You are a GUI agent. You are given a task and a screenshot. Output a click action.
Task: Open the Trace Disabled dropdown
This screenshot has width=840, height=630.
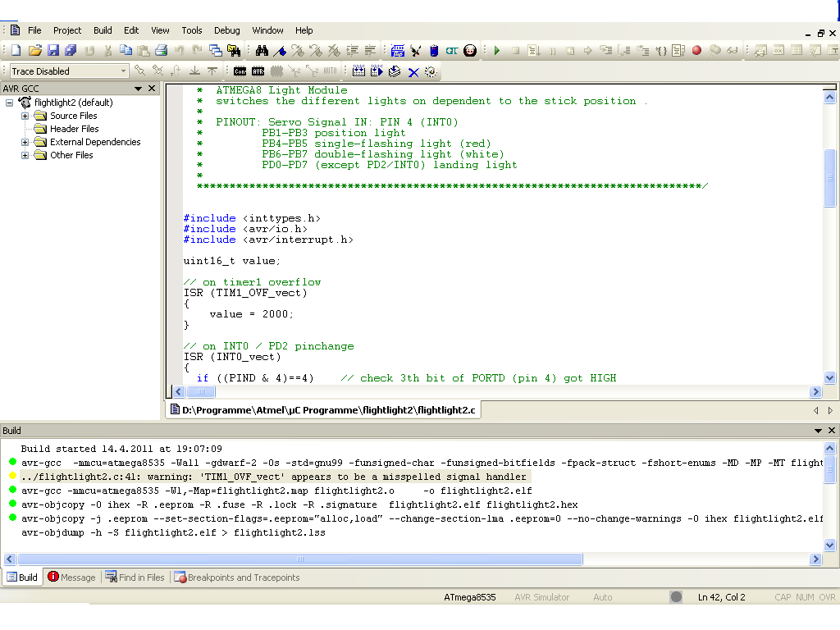point(123,71)
